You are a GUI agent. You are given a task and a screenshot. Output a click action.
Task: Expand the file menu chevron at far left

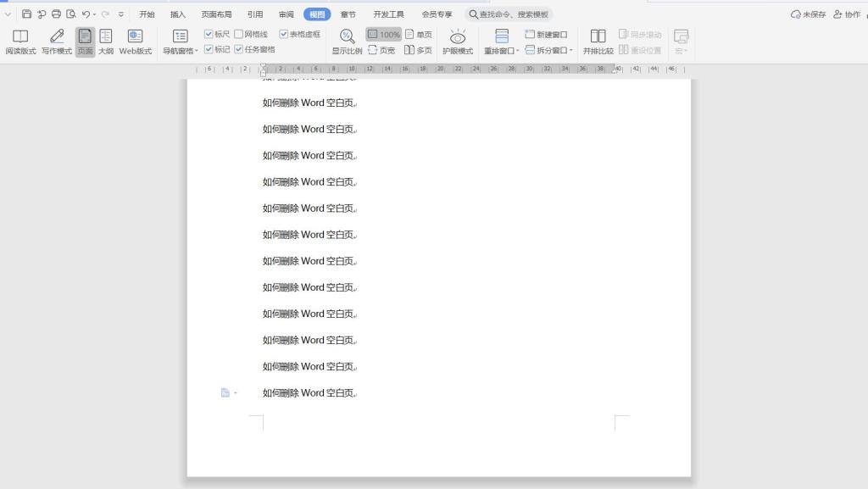8,14
